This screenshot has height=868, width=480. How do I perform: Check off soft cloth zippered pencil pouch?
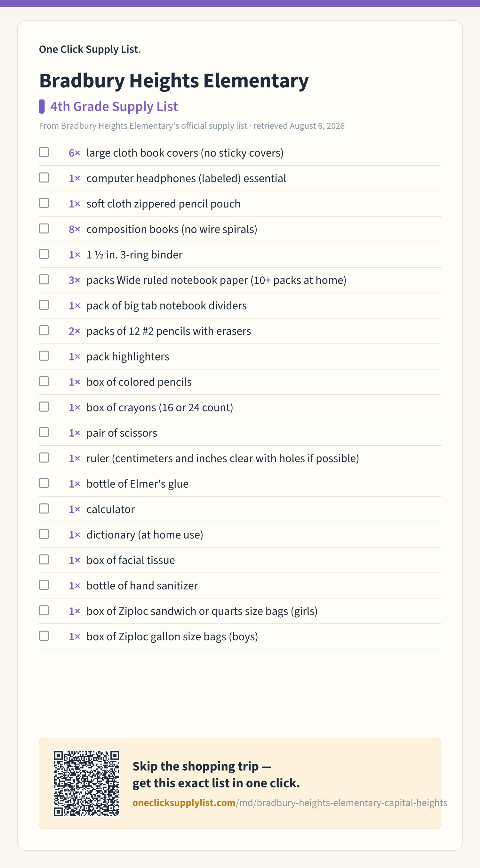44,203
